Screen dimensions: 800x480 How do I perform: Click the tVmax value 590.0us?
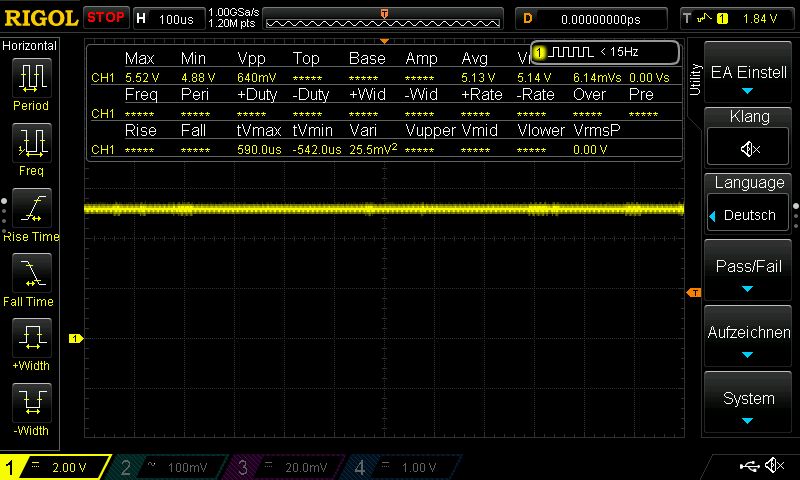[x=259, y=149]
